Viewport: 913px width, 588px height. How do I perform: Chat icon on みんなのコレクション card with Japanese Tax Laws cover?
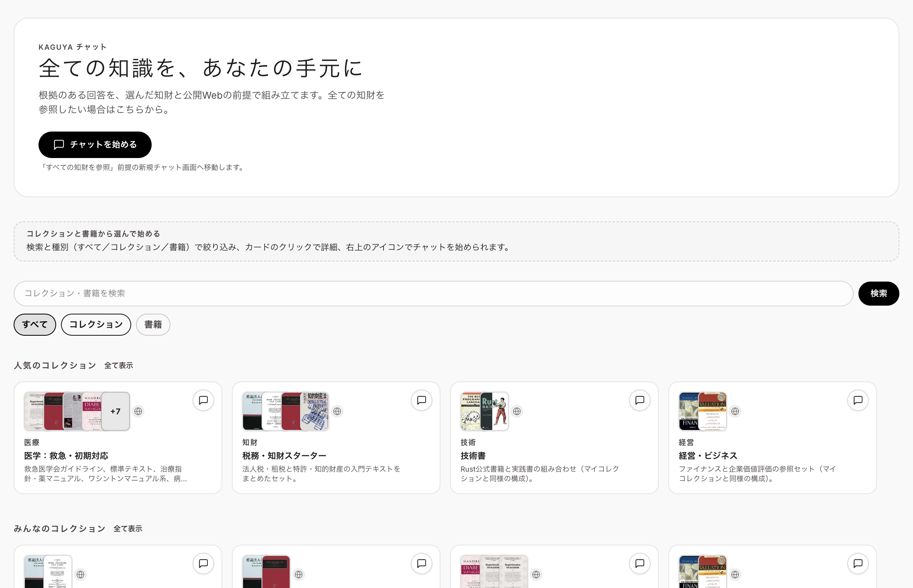point(203,564)
